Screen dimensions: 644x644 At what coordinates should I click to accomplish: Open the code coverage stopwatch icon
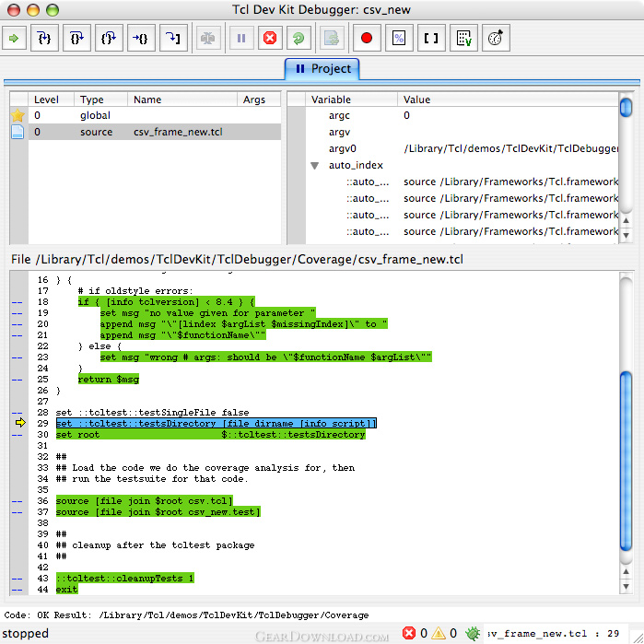point(496,38)
